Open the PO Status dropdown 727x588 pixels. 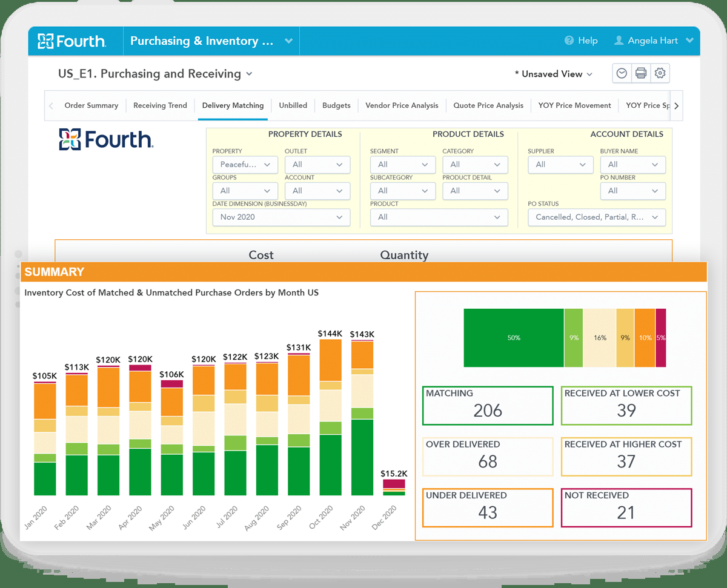coord(596,217)
